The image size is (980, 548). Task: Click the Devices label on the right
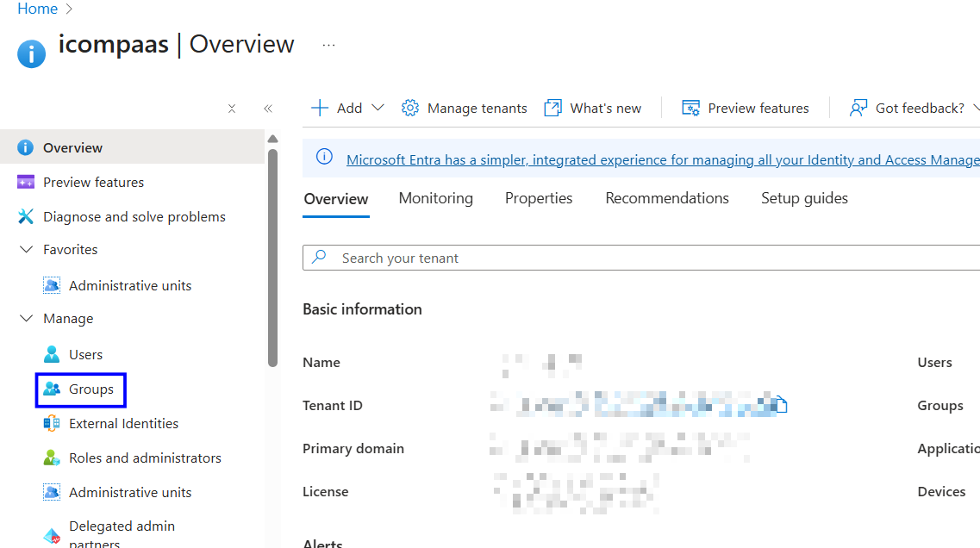point(941,492)
